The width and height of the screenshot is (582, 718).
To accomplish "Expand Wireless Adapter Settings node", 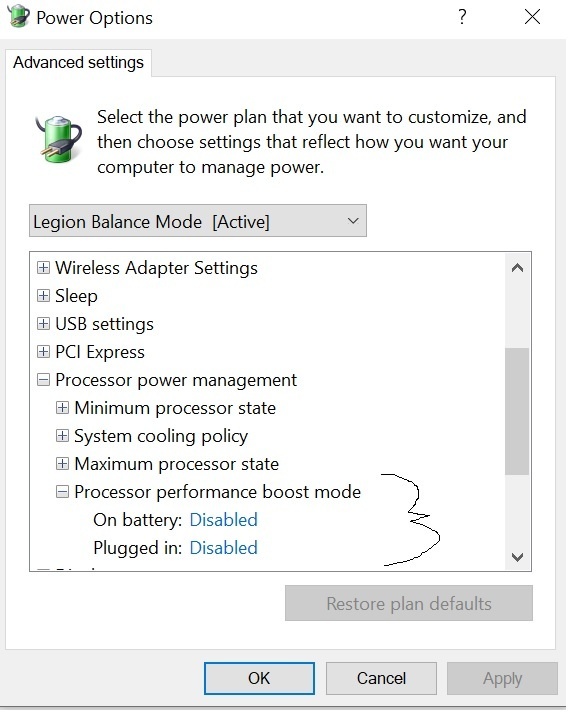I will (43, 267).
